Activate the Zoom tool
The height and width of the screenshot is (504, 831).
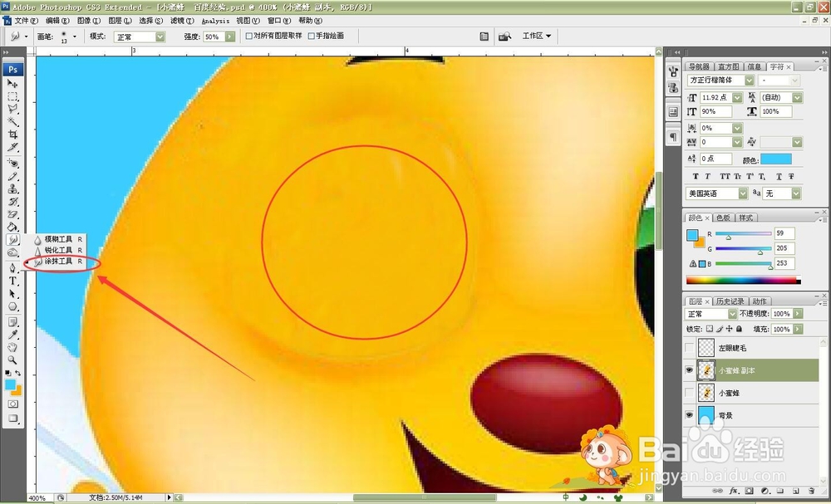(x=12, y=360)
